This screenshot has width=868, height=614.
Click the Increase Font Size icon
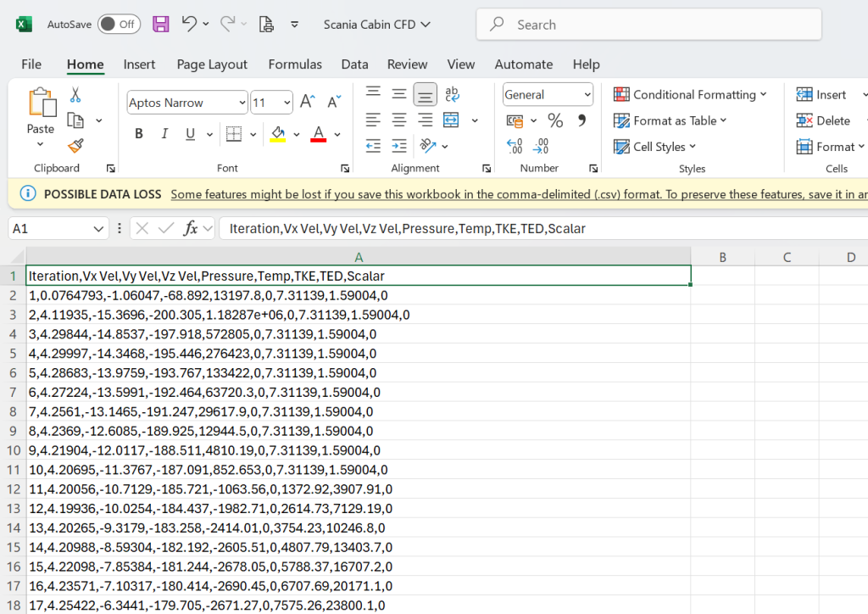(308, 103)
